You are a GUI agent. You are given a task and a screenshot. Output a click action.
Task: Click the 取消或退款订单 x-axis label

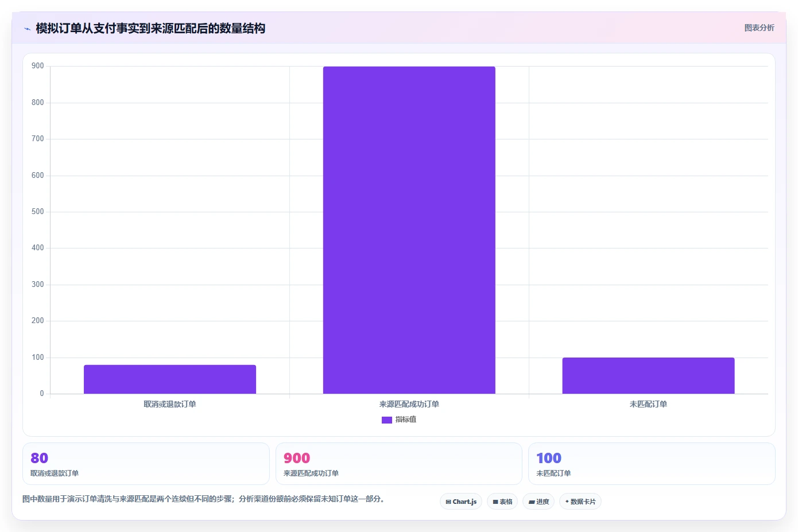point(170,404)
